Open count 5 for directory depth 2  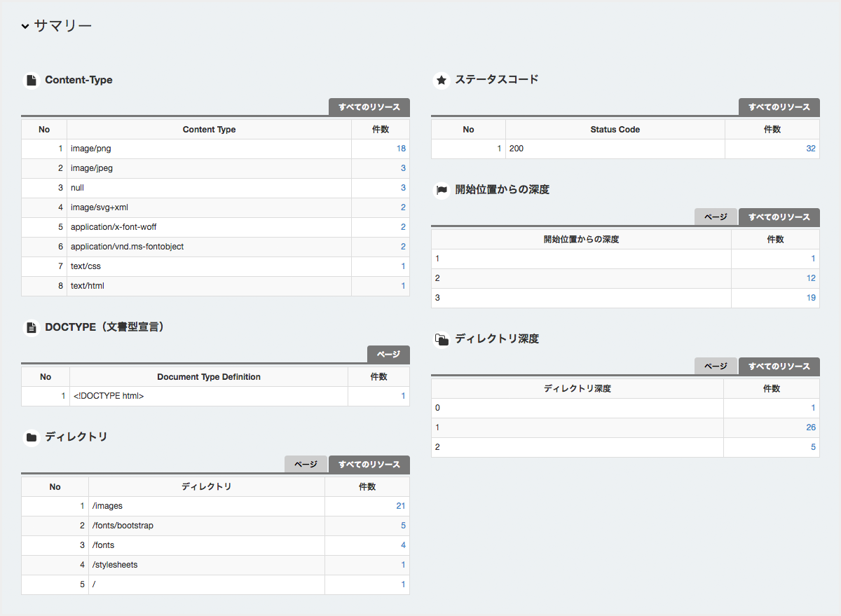(813, 447)
